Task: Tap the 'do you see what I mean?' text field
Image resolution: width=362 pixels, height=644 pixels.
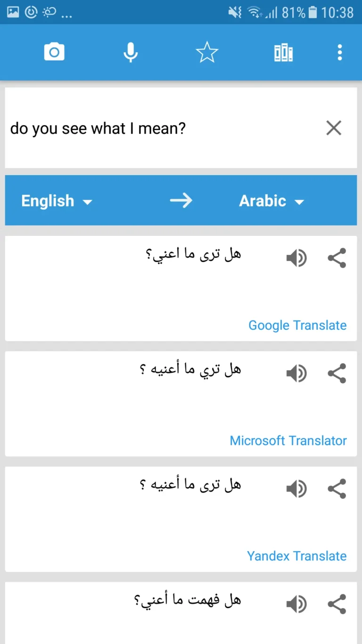Action: tap(97, 128)
